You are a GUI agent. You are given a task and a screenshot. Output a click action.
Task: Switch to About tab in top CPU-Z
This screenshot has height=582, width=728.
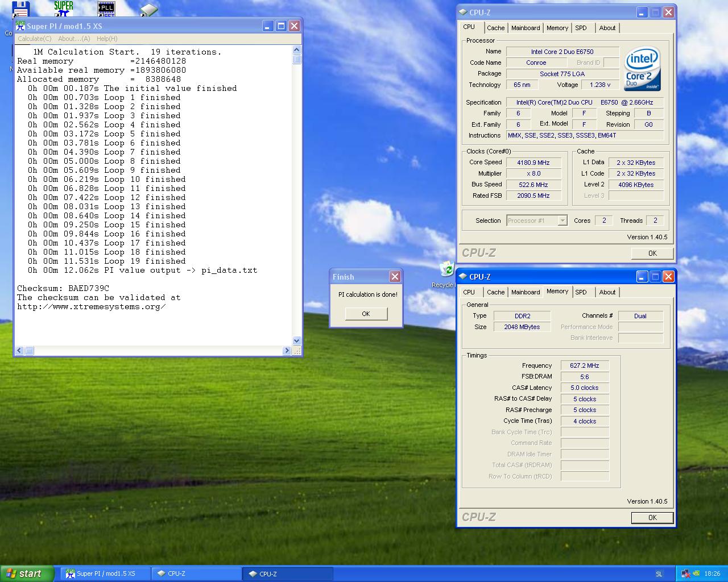tap(607, 28)
